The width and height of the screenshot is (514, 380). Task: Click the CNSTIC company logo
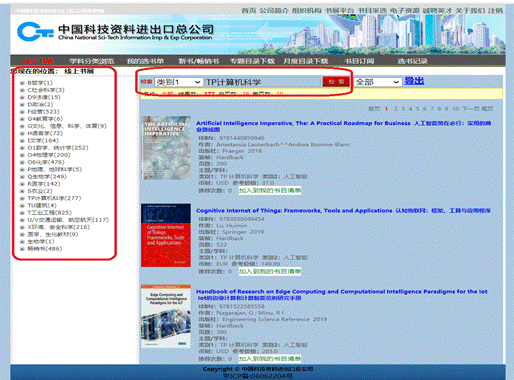pos(35,31)
